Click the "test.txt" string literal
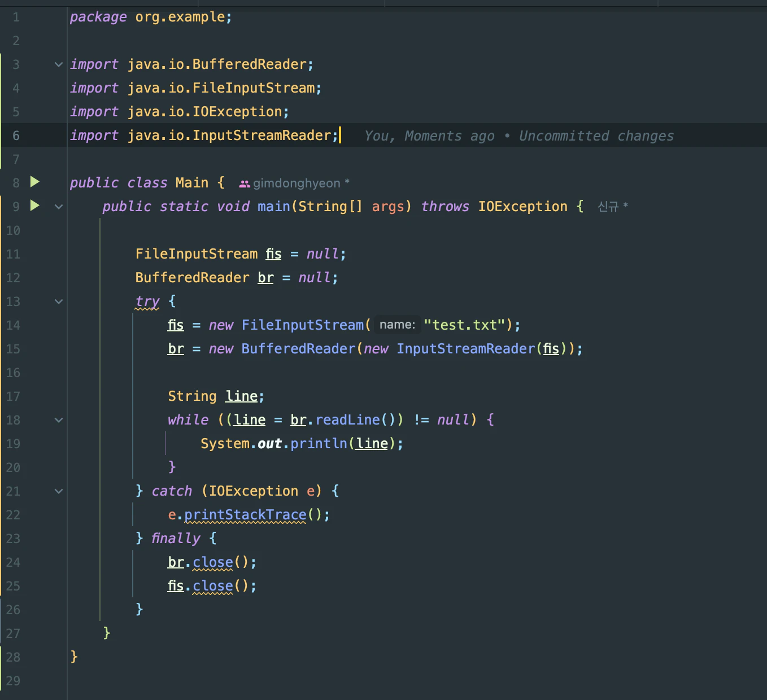This screenshot has height=700, width=767. tap(464, 325)
